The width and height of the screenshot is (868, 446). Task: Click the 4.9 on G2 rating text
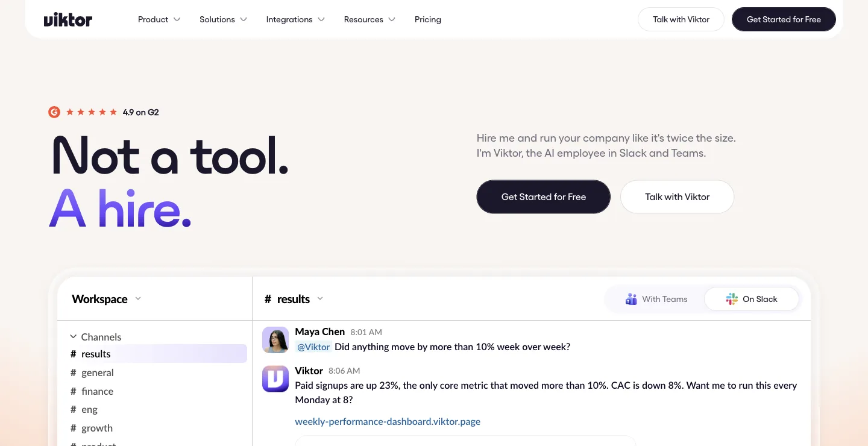coord(140,112)
